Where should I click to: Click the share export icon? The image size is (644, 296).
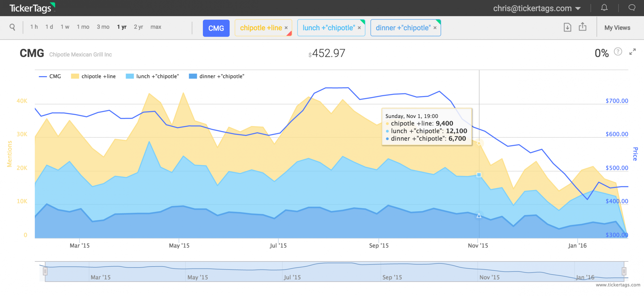coord(583,27)
